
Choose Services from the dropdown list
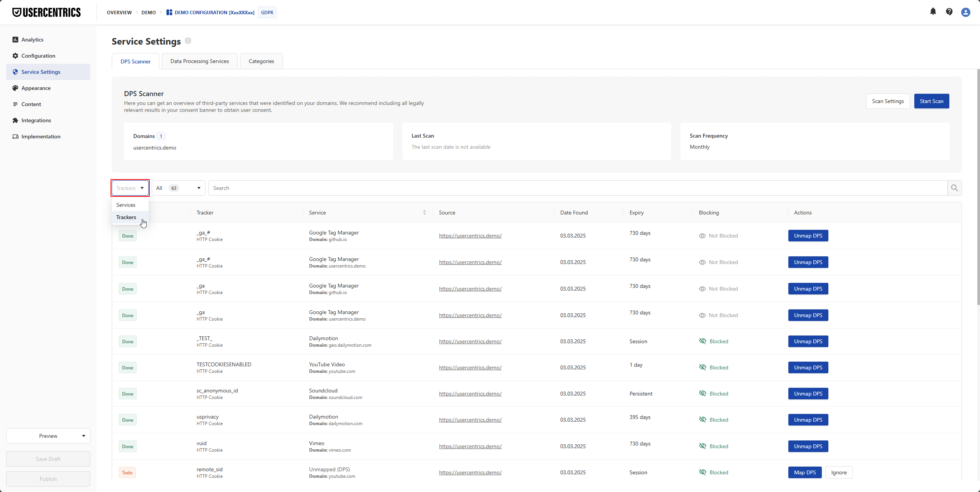pyautogui.click(x=130, y=205)
